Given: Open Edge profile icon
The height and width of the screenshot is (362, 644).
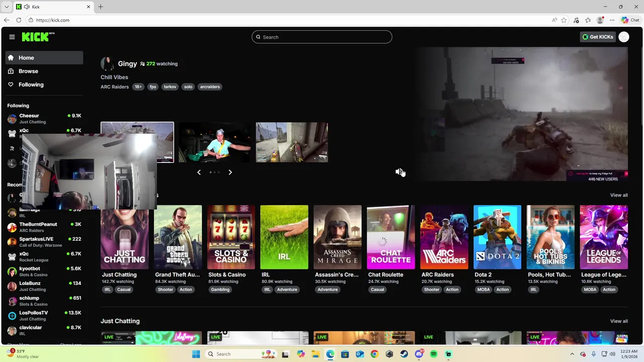Looking at the screenshot, I should coord(600,20).
